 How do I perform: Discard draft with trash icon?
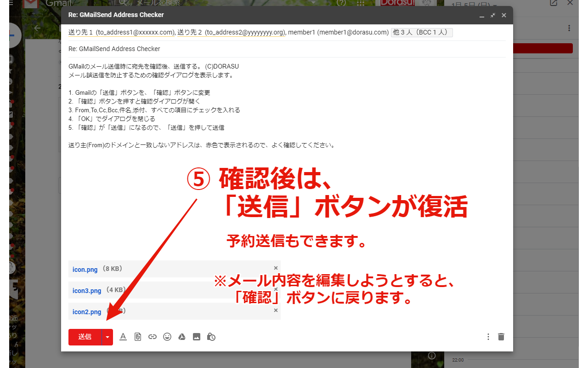(501, 337)
